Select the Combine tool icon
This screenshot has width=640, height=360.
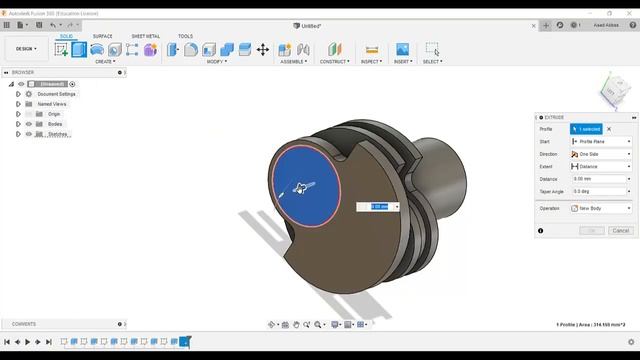[227, 50]
